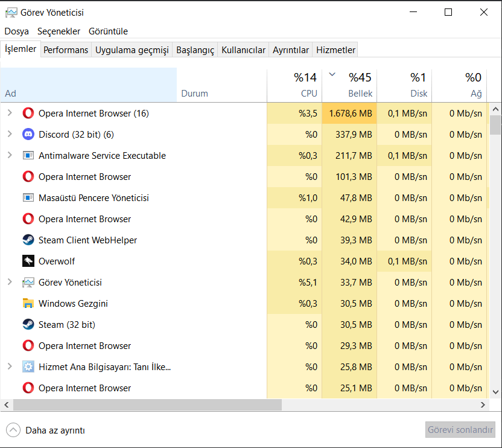This screenshot has width=502, height=448.
Task: Click the Windows Gezgini folder icon
Action: click(28, 304)
